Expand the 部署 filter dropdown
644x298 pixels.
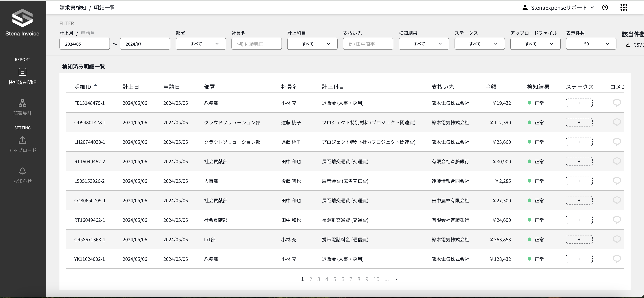(201, 44)
